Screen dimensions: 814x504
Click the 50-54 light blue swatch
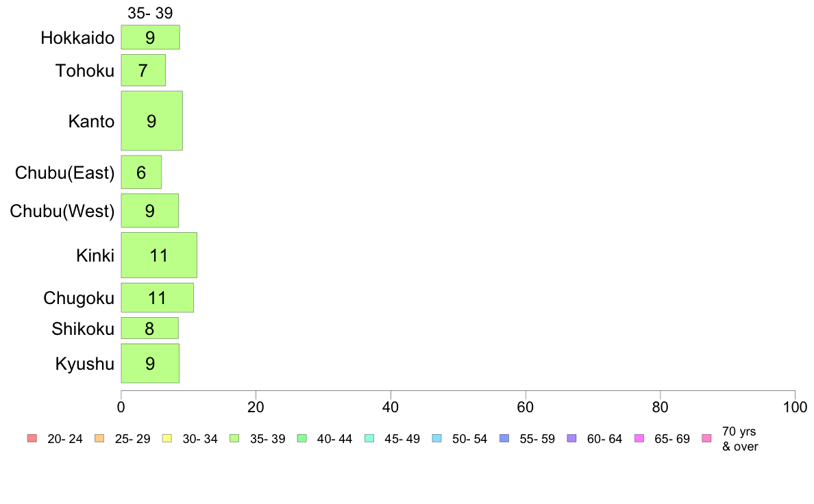coord(436,439)
